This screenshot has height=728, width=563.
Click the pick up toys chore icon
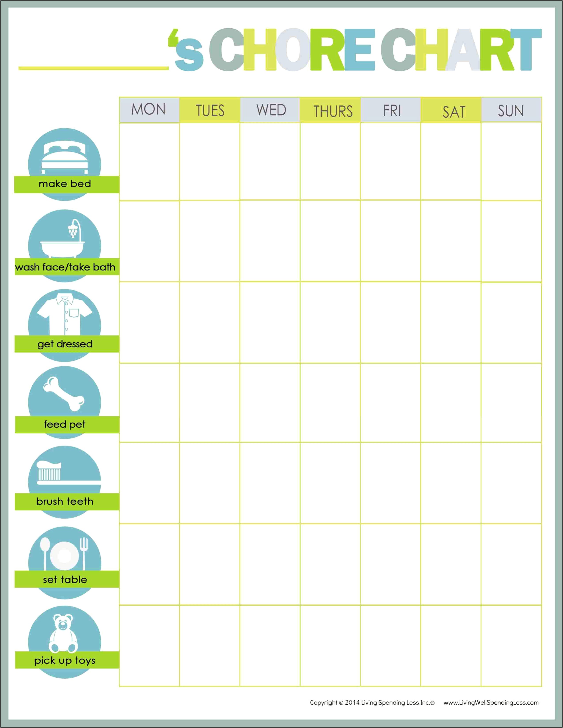tap(67, 644)
